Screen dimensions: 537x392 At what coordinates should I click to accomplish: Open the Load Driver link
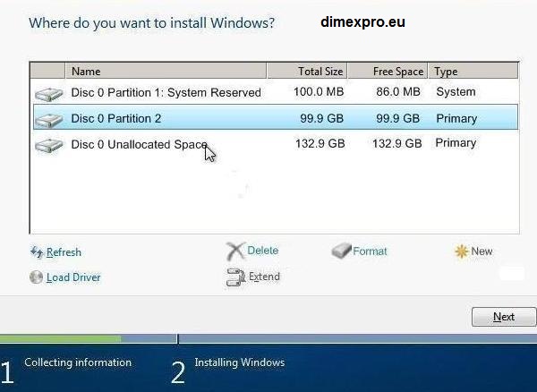[x=73, y=277]
